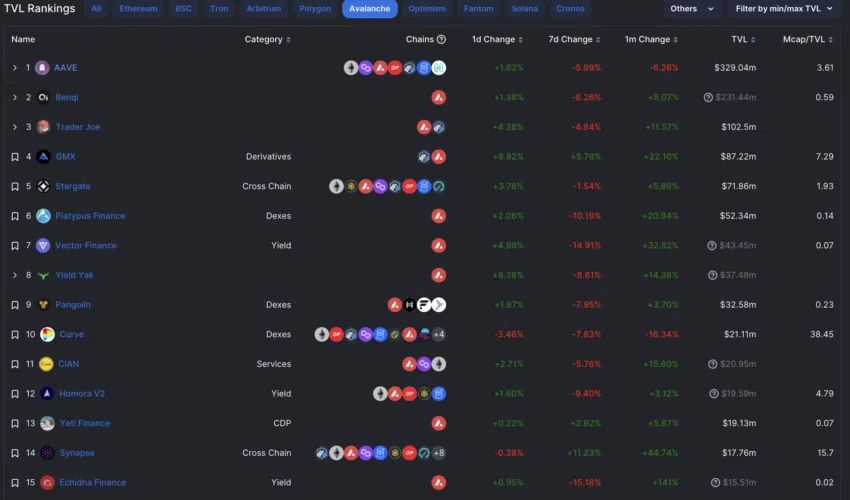Screen dimensions: 850x500
Task: Open the Echidna Finance link
Action: (x=93, y=483)
